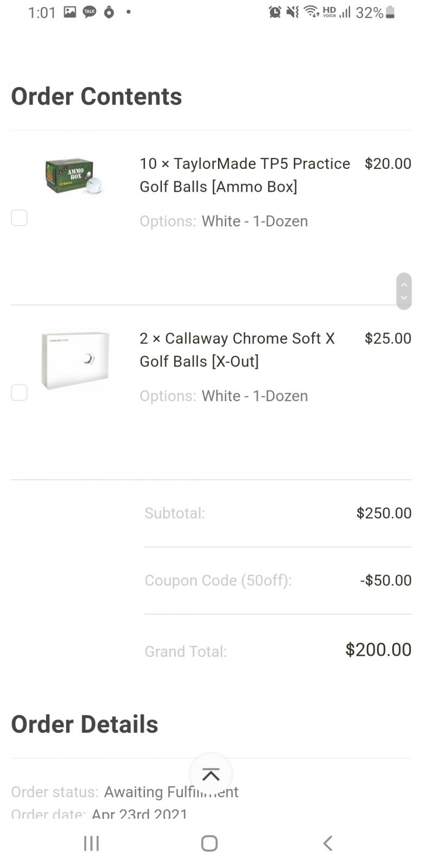Click the fast-scroll up/down handle
Viewport: 422px width, 868px height.
coord(404,291)
